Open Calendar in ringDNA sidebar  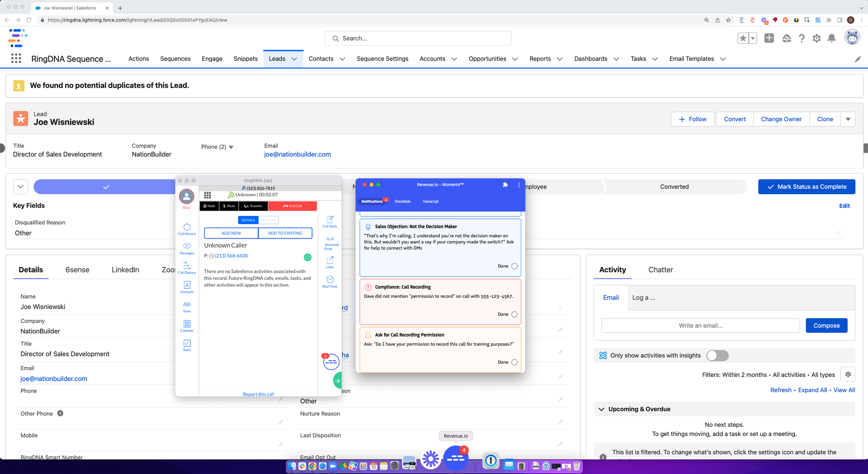(187, 326)
